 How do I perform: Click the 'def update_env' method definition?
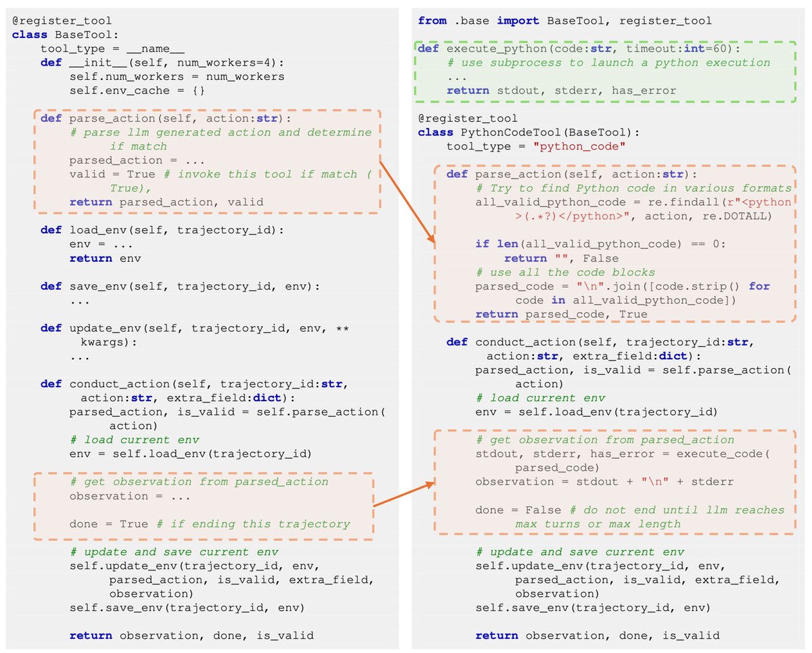coord(193,328)
